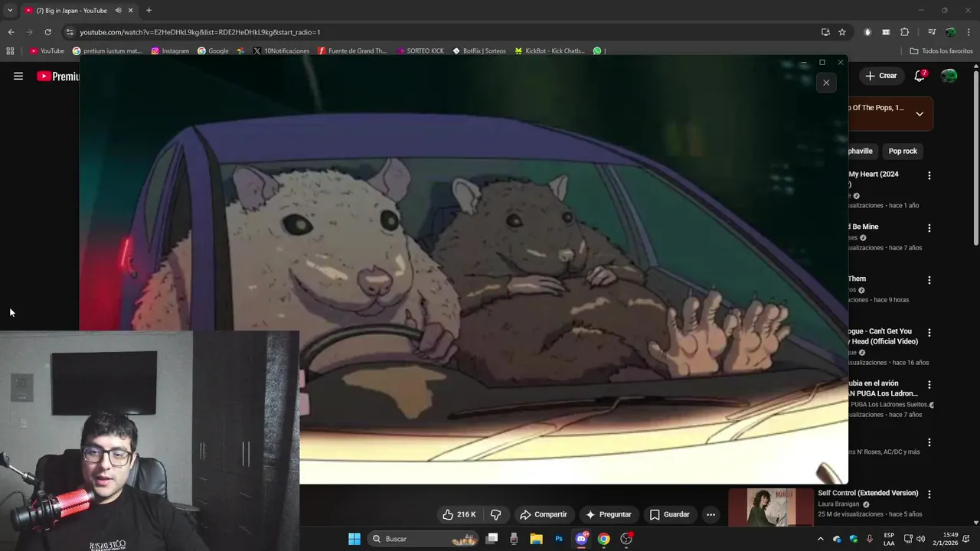
Task: Open KickBot - Kick Chatb... bookmark
Action: [x=549, y=51]
